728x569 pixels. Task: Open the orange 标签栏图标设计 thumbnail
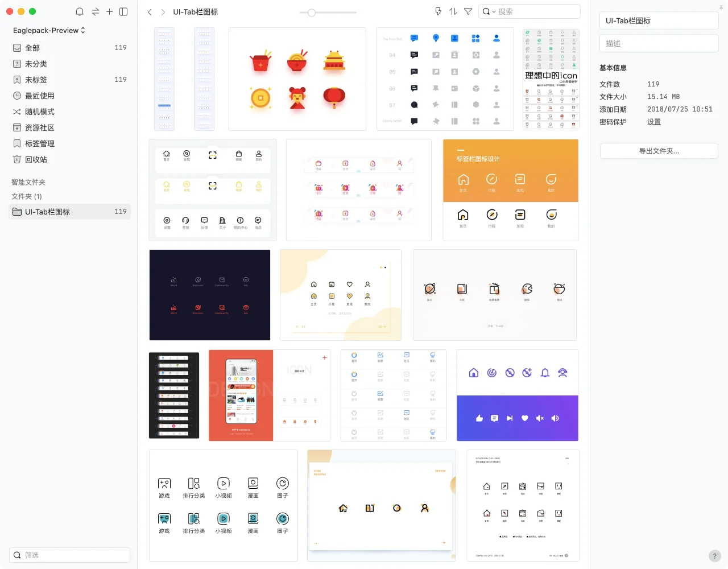(511, 190)
